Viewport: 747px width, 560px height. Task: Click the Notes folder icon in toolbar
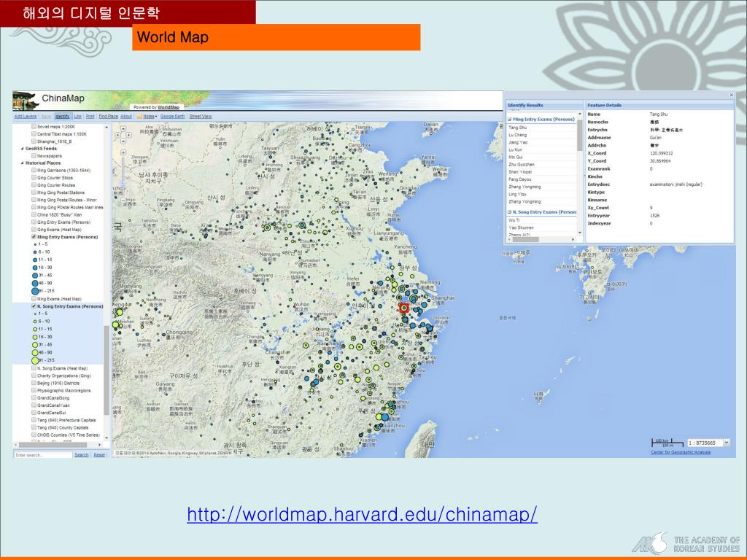pyautogui.click(x=139, y=116)
